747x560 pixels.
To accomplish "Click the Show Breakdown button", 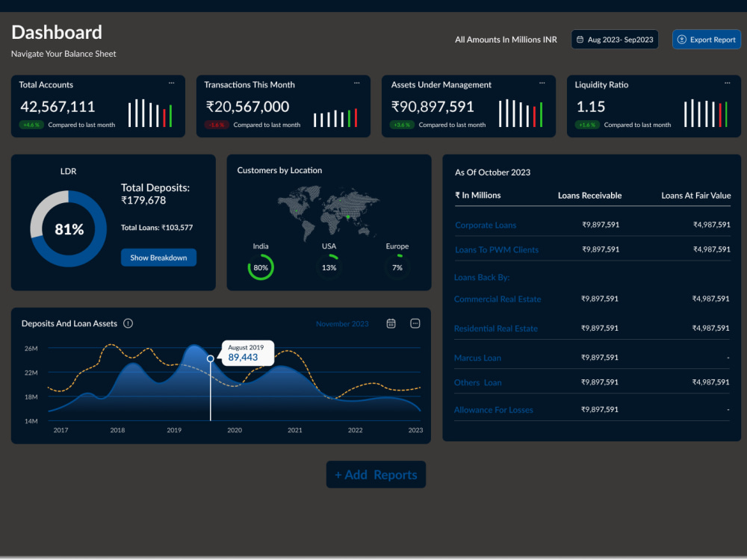I will pyautogui.click(x=158, y=257).
